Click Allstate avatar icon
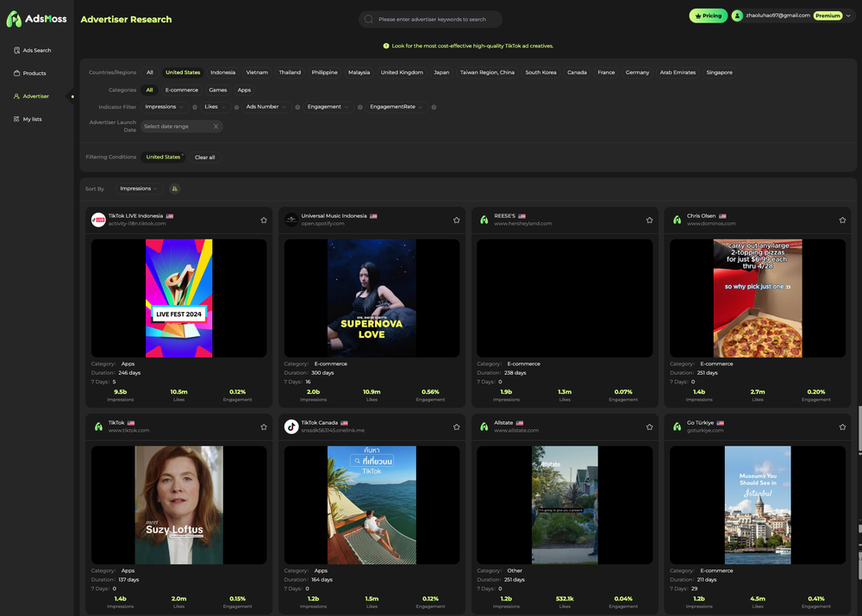Viewport: 862px width, 616px height. (484, 426)
